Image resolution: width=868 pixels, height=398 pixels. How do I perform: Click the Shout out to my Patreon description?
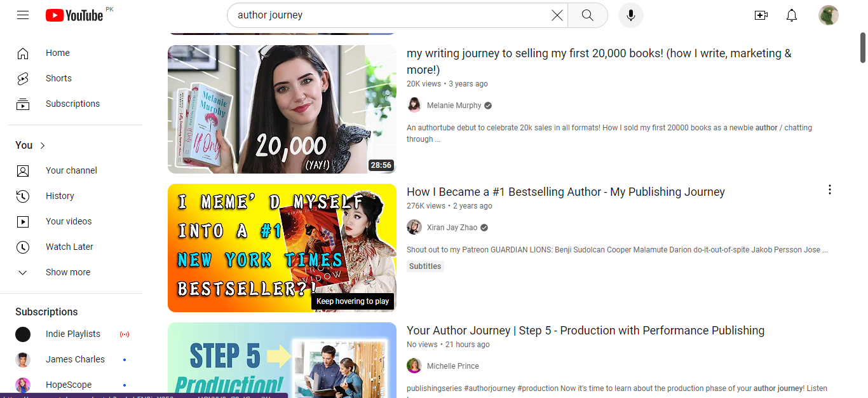click(617, 250)
